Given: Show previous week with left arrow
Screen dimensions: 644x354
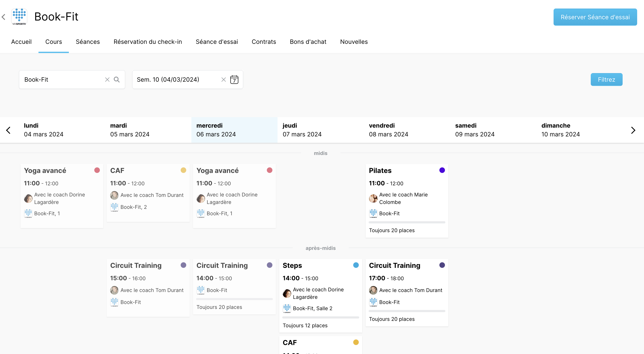Looking at the screenshot, I should [8, 130].
